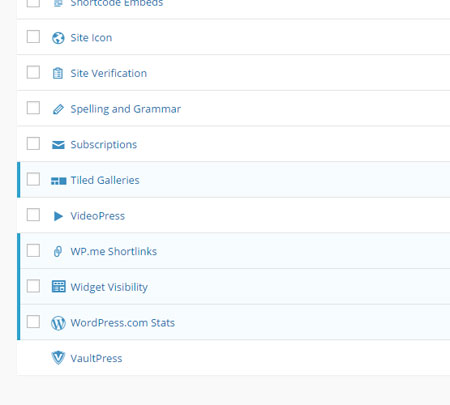Click the Site Verification clipboard icon
450x405 pixels.
point(58,73)
